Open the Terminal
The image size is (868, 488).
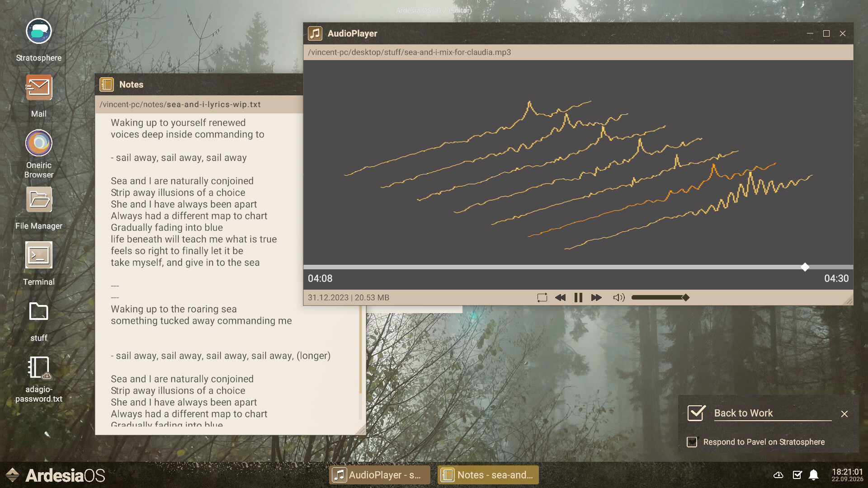(x=38, y=255)
